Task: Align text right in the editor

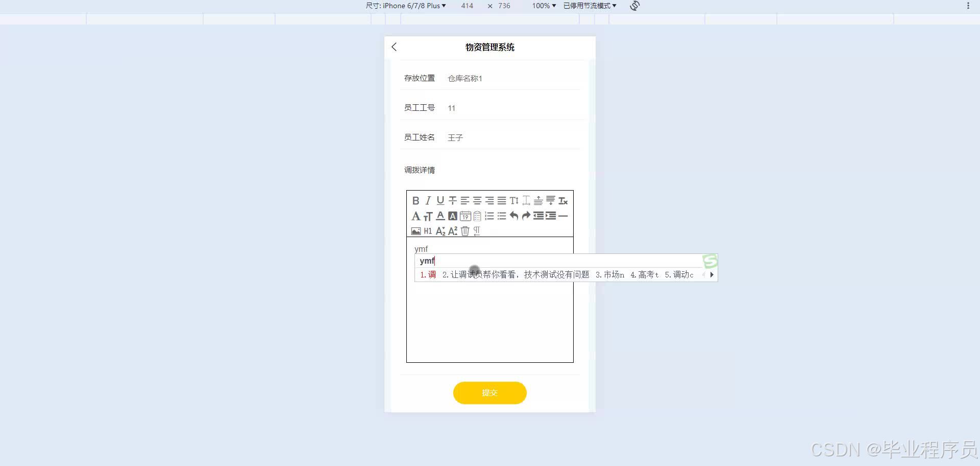Action: (x=489, y=201)
